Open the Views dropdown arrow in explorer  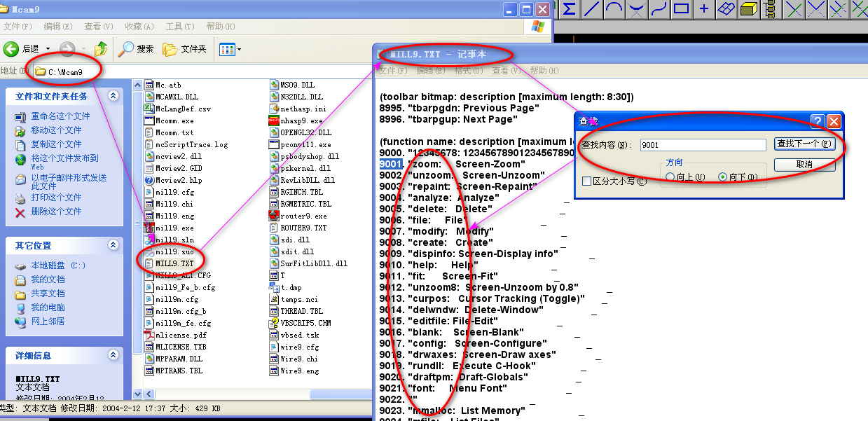tap(239, 49)
